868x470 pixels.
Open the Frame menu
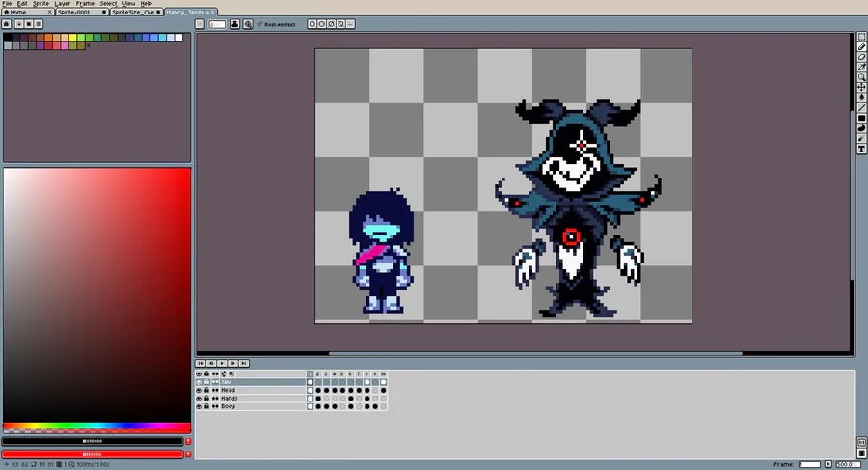tap(85, 3)
